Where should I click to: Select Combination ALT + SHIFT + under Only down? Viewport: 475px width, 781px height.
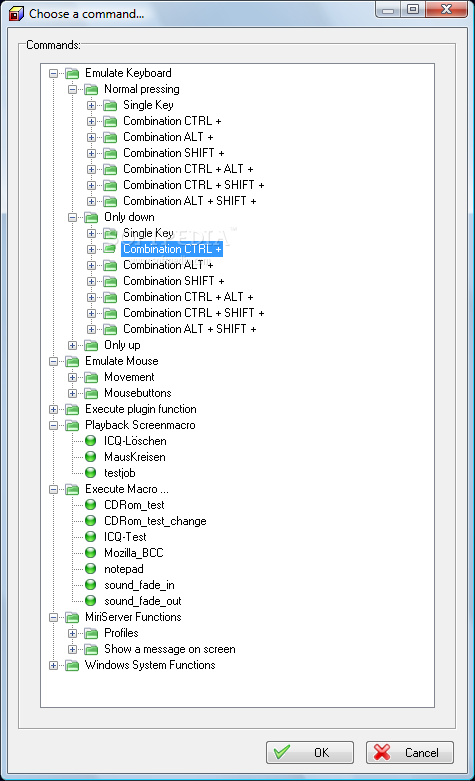[190, 329]
